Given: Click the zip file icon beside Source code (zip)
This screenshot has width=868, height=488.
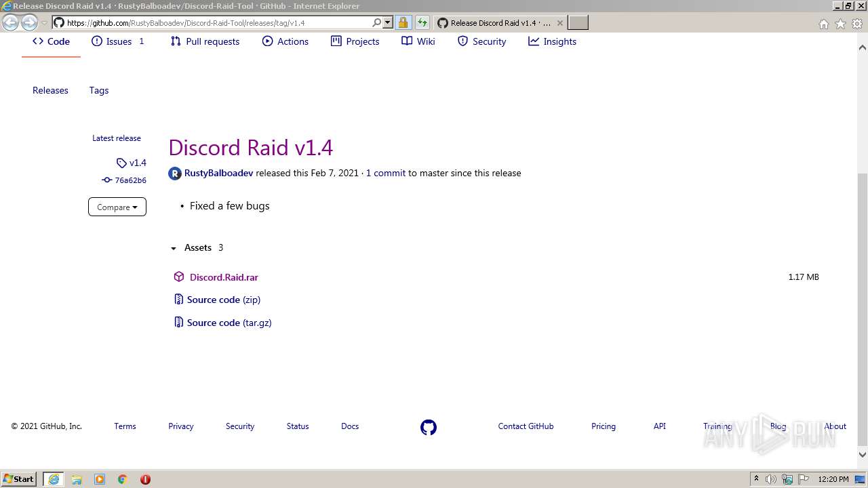Looking at the screenshot, I should coord(179,300).
